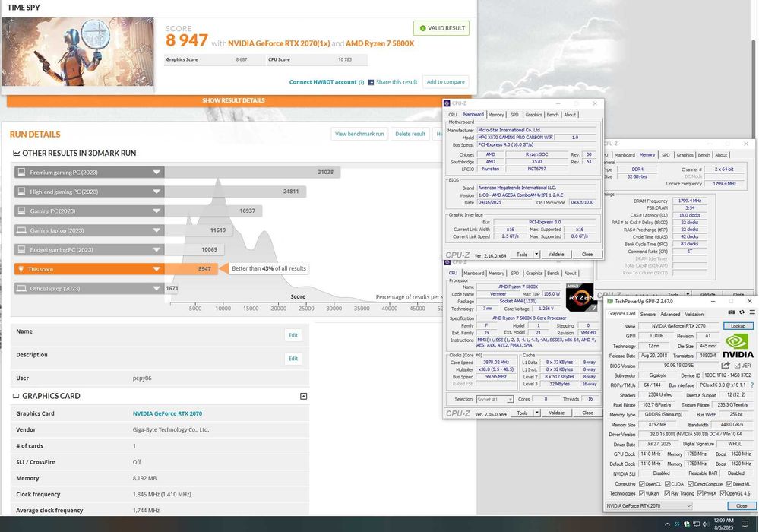Toggle the CUDA checkbox
This screenshot has width=759, height=532.
coord(668,484)
